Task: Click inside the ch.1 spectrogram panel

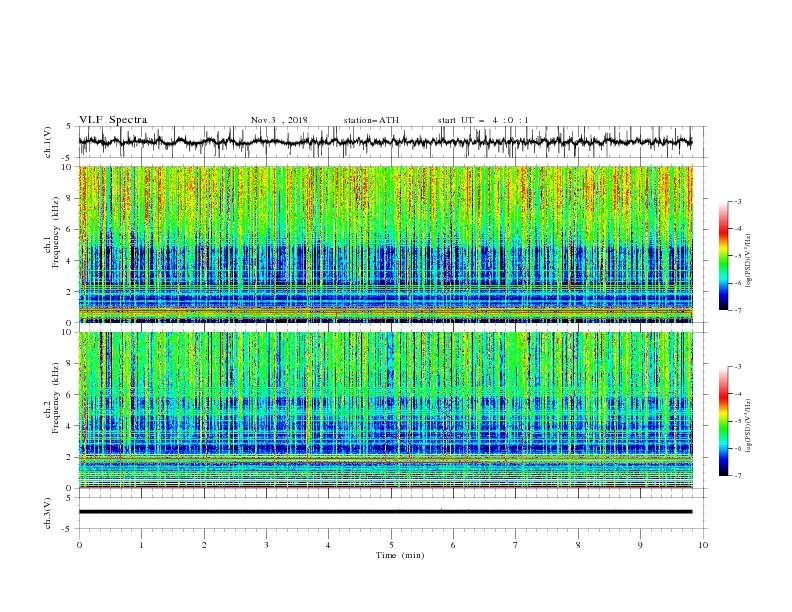Action: click(x=385, y=244)
